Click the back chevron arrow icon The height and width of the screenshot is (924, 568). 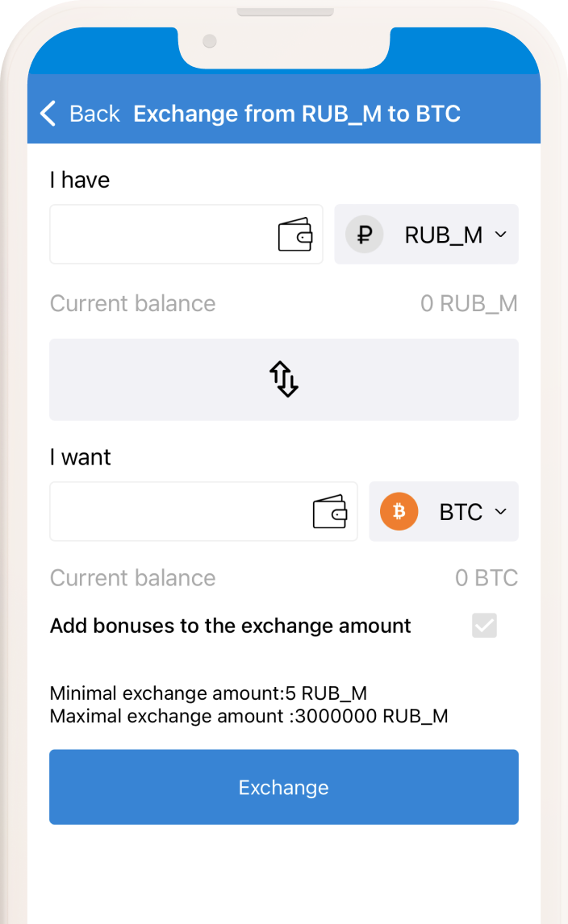pos(48,114)
